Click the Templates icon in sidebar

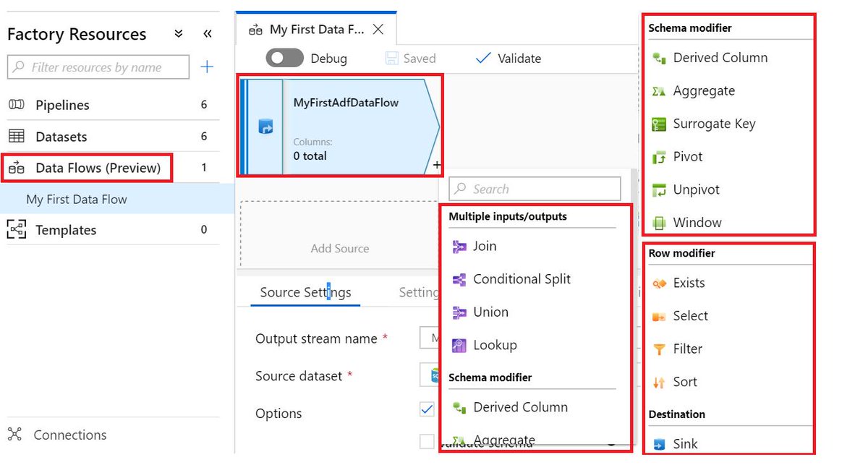click(16, 230)
